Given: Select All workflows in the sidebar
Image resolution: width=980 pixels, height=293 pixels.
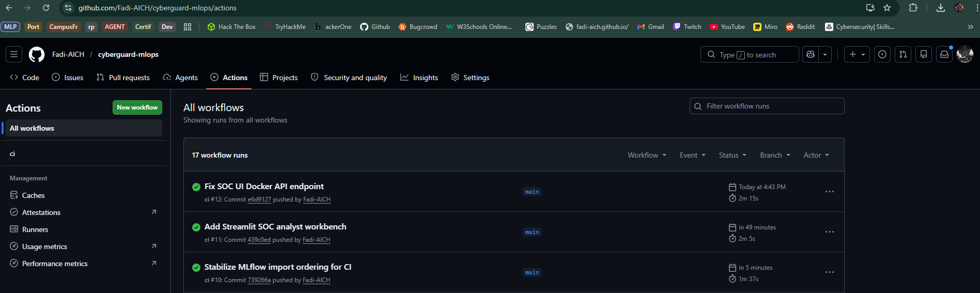Looking at the screenshot, I should [83, 128].
